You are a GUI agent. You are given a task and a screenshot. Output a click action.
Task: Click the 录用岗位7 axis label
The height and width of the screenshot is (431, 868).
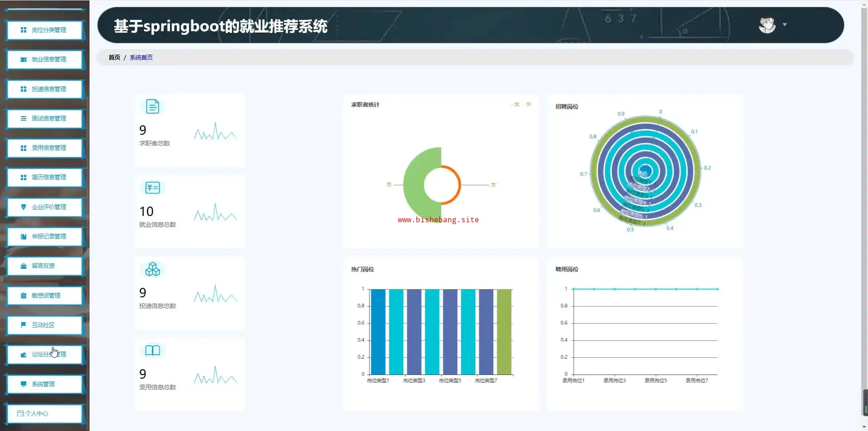pos(697,381)
